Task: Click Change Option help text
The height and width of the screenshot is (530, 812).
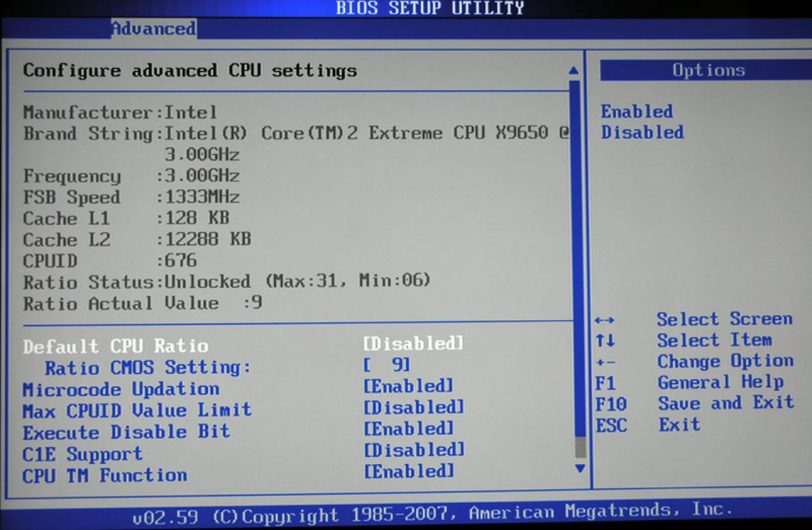Action: (x=726, y=361)
